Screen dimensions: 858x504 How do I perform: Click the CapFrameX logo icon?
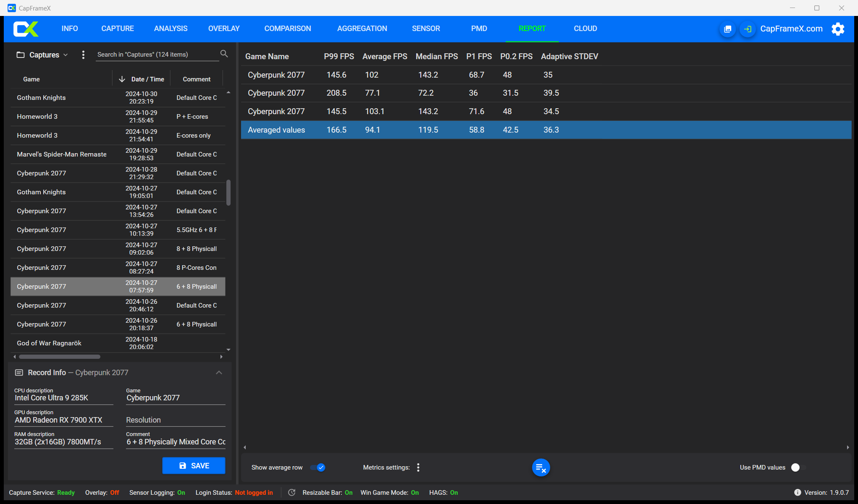(26, 29)
